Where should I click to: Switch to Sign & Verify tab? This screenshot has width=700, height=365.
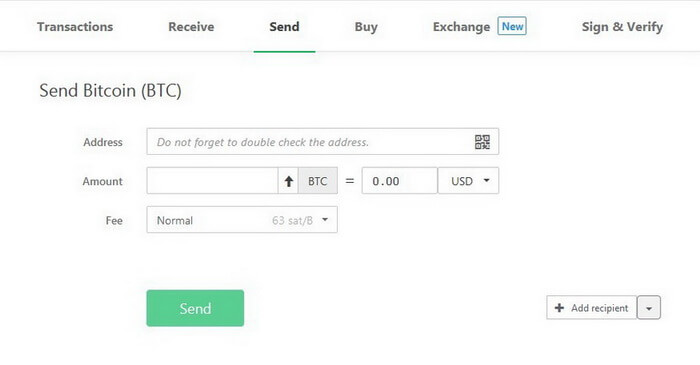pyautogui.click(x=622, y=27)
